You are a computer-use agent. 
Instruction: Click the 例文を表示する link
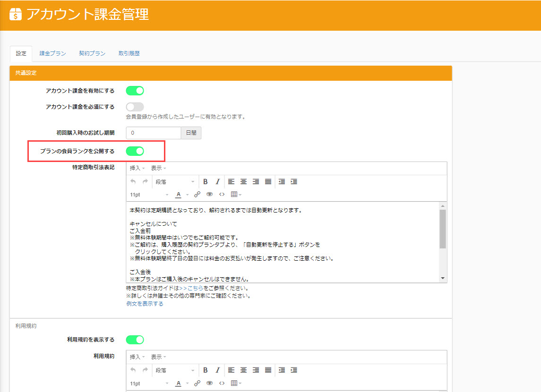coord(145,304)
